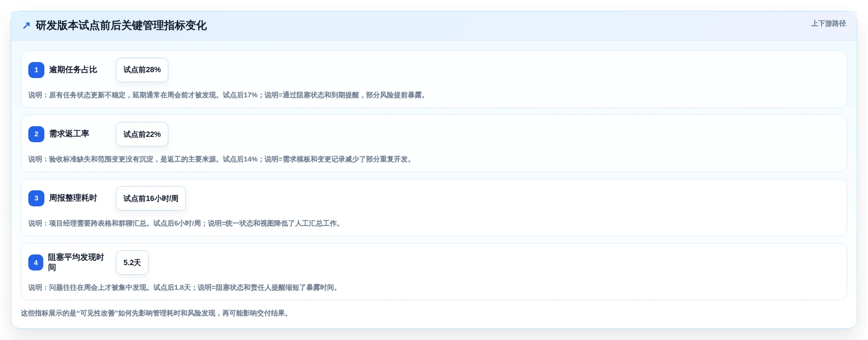Click the description mentioning 试点后17%

pyautogui.click(x=228, y=95)
